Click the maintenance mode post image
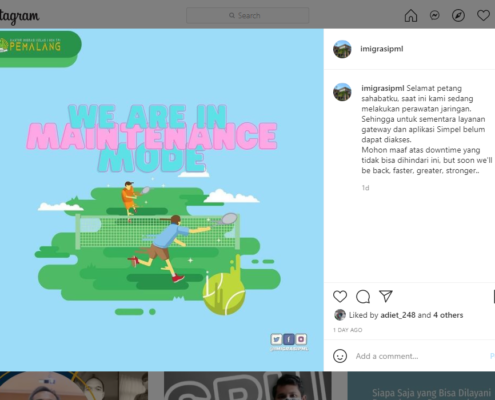The height and width of the screenshot is (400, 495). click(162, 200)
